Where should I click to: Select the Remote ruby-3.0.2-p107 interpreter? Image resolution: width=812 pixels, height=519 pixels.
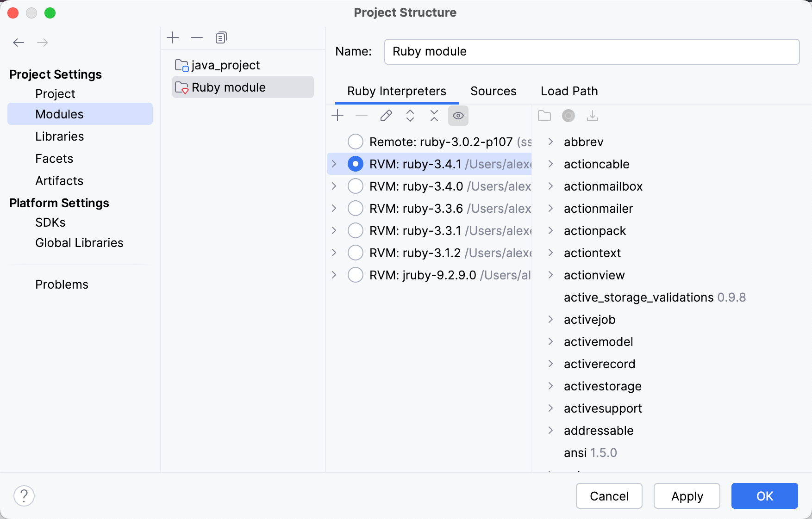pyautogui.click(x=355, y=142)
